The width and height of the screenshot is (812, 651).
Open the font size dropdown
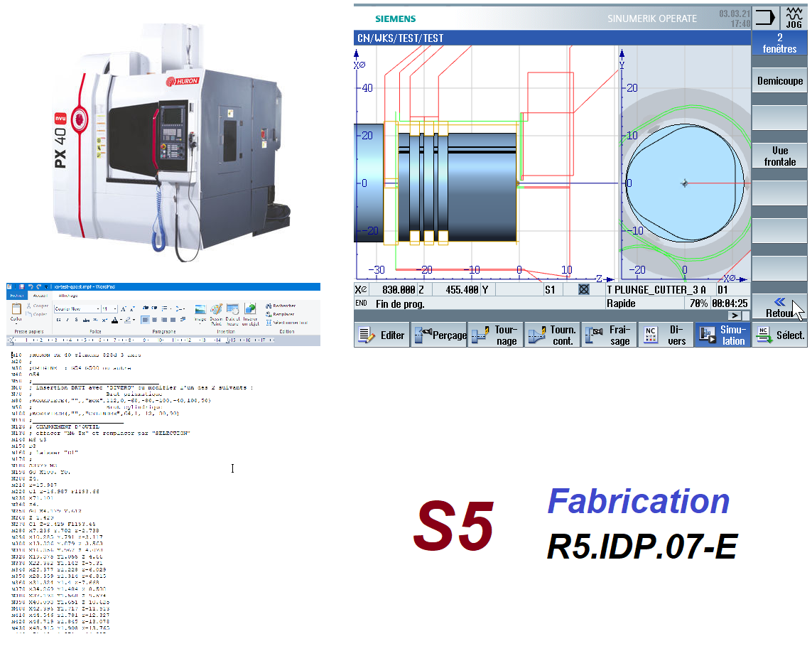pyautogui.click(x=114, y=309)
